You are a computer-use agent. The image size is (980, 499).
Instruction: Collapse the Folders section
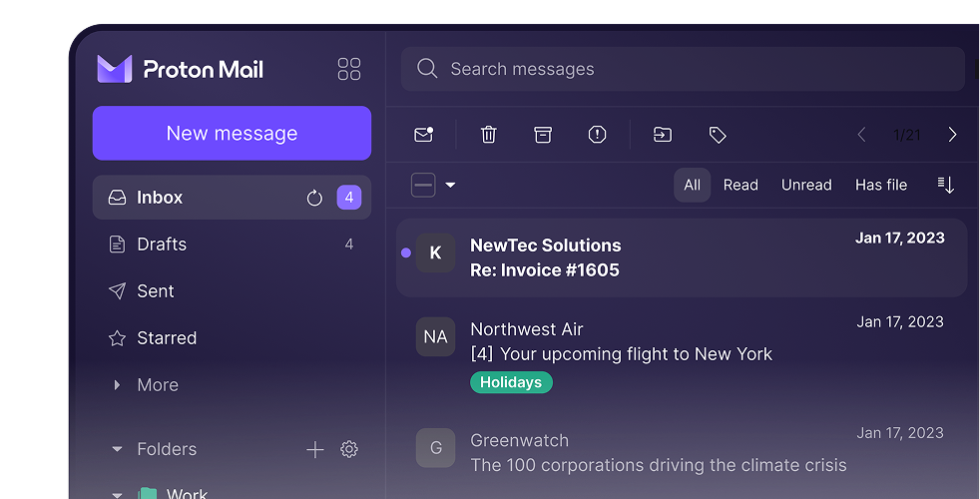[x=117, y=449]
